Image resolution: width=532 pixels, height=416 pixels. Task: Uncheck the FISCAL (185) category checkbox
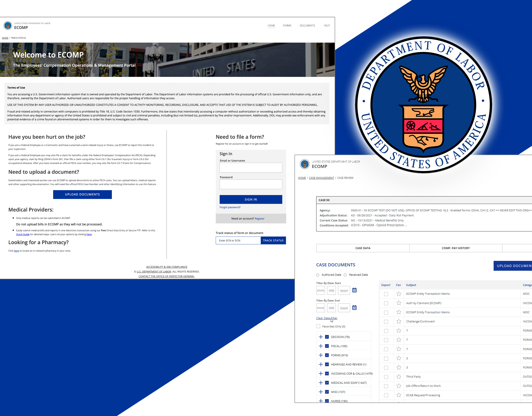(x=327, y=346)
